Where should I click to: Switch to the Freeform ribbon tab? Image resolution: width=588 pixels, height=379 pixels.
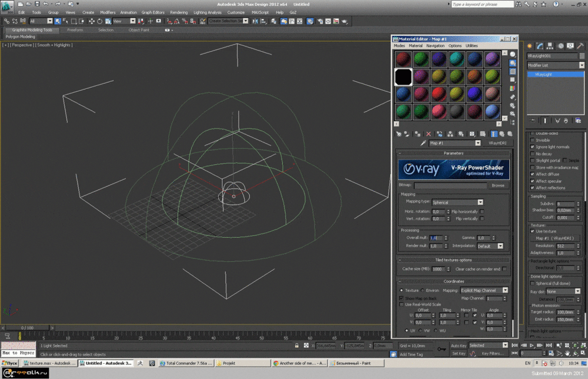(75, 30)
